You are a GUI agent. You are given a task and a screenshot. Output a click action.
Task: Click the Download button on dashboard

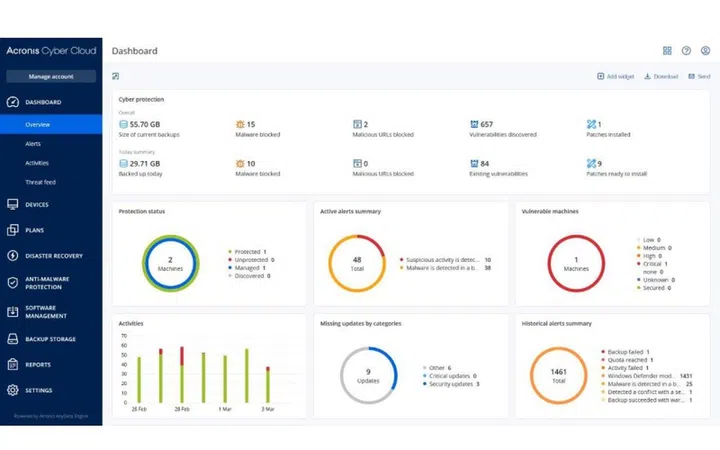[661, 76]
